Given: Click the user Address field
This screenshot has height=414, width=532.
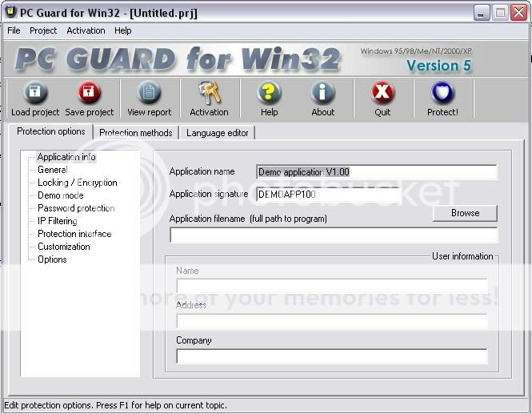Looking at the screenshot, I should click(x=332, y=321).
